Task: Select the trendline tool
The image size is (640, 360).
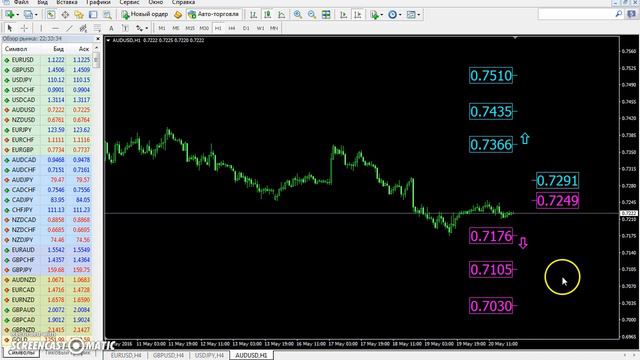Action: coord(69,28)
